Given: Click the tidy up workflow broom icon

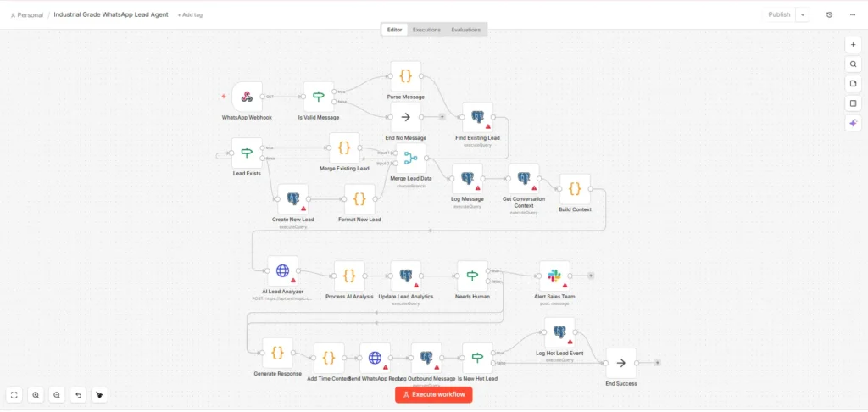Looking at the screenshot, I should (99, 395).
